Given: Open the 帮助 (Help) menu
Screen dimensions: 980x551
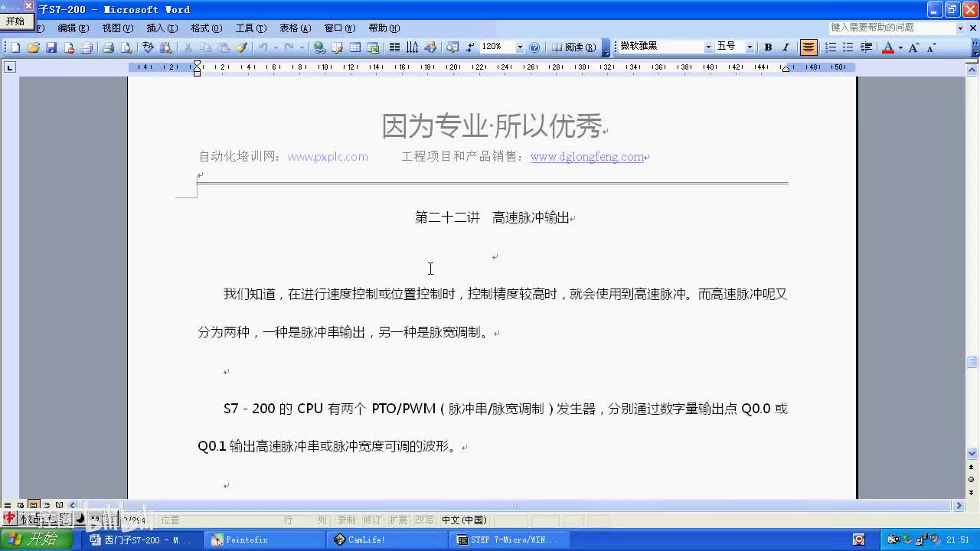Looking at the screenshot, I should [x=384, y=28].
